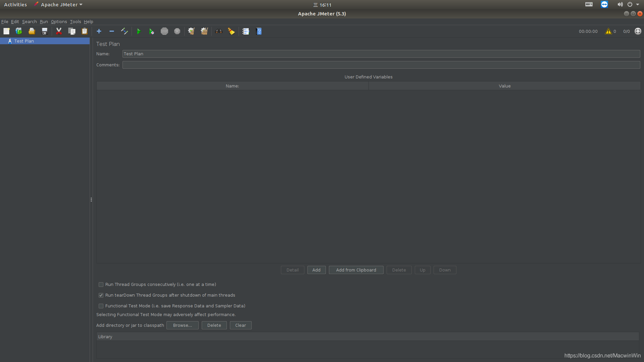Screen dimensions: 644x362
Task: Click Add from Clipboard button
Action: point(356,270)
